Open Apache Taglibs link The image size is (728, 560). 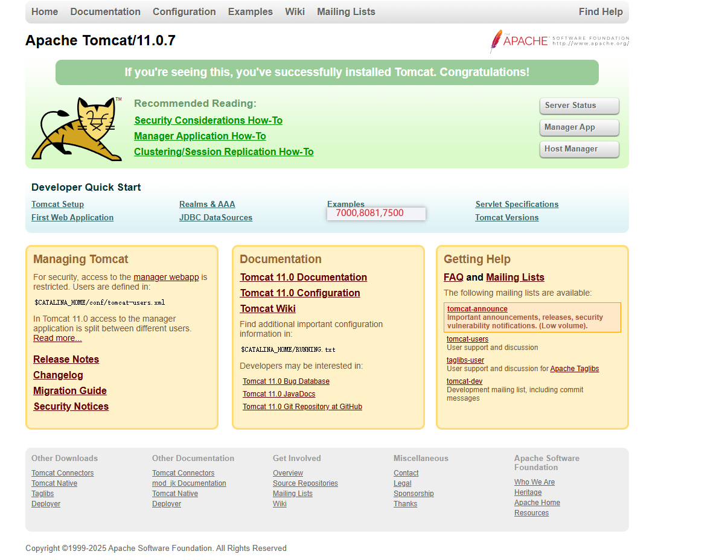point(575,369)
